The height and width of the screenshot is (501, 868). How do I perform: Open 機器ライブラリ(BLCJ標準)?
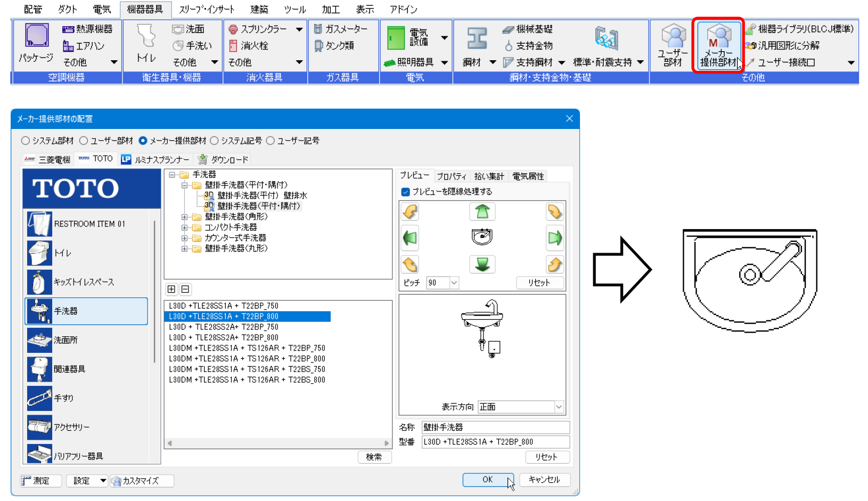pos(800,29)
